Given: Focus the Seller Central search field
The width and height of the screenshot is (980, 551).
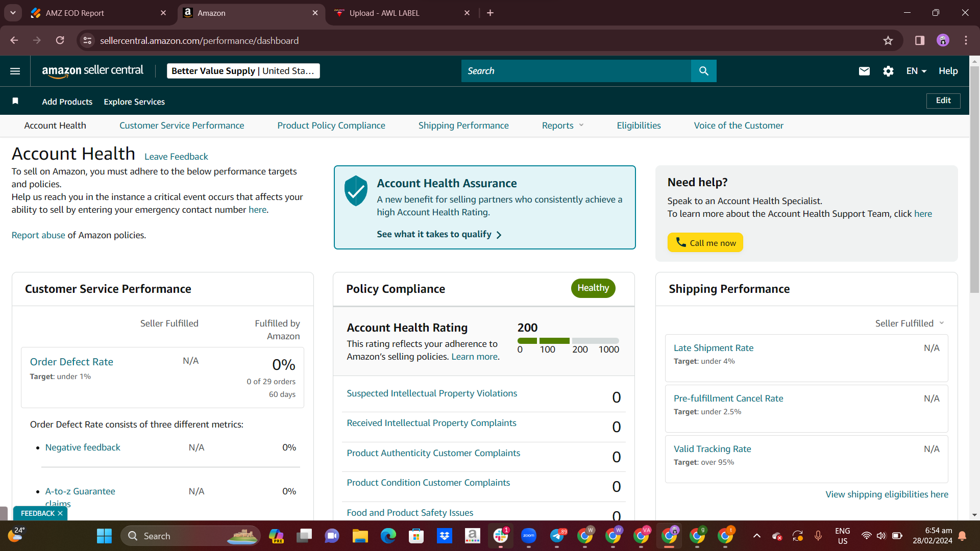Looking at the screenshot, I should pos(576,71).
